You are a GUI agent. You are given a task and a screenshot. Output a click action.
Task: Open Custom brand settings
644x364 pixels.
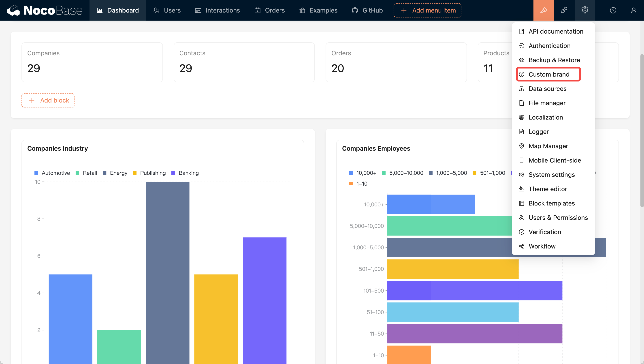click(549, 74)
